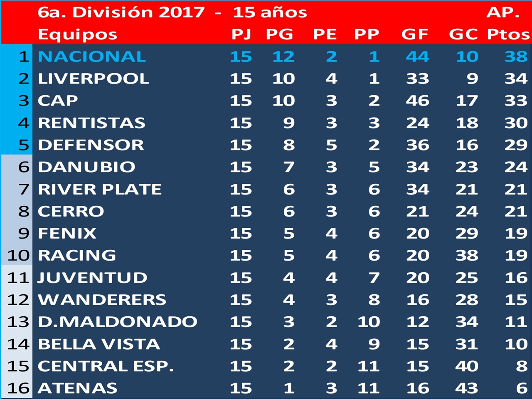Select the title 6a. División 2017

coord(121,12)
